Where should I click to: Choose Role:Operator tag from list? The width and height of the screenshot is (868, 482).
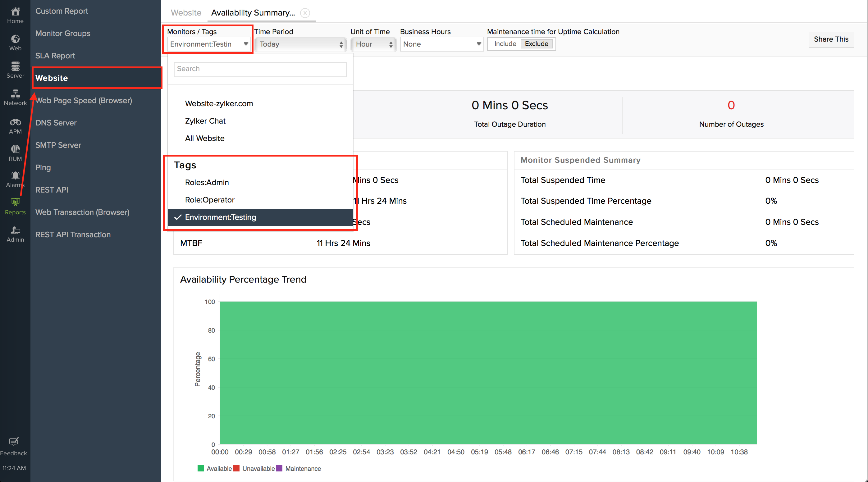tap(210, 200)
